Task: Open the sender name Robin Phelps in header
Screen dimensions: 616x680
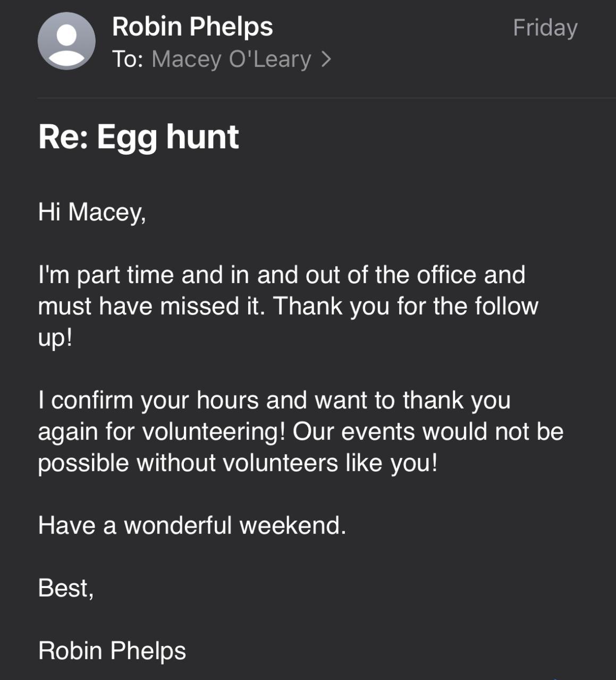Action: pos(192,27)
